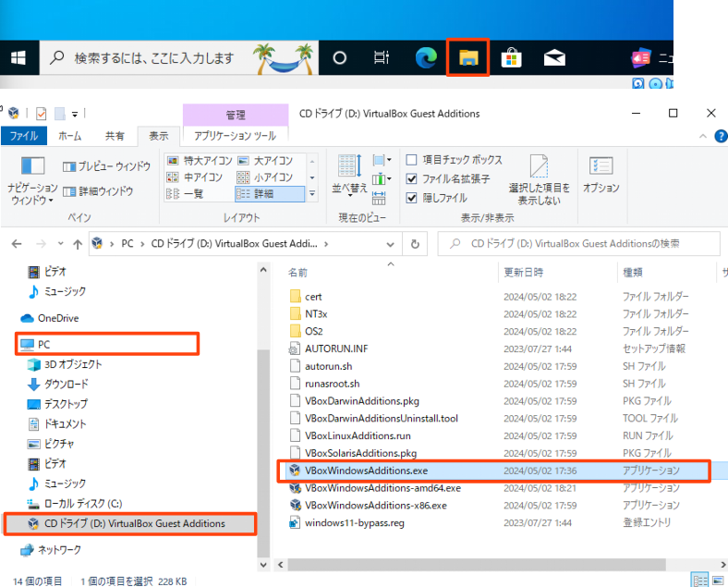This screenshot has width=728, height=587.
Task: Choose 一覧 layout
Action: point(185,193)
